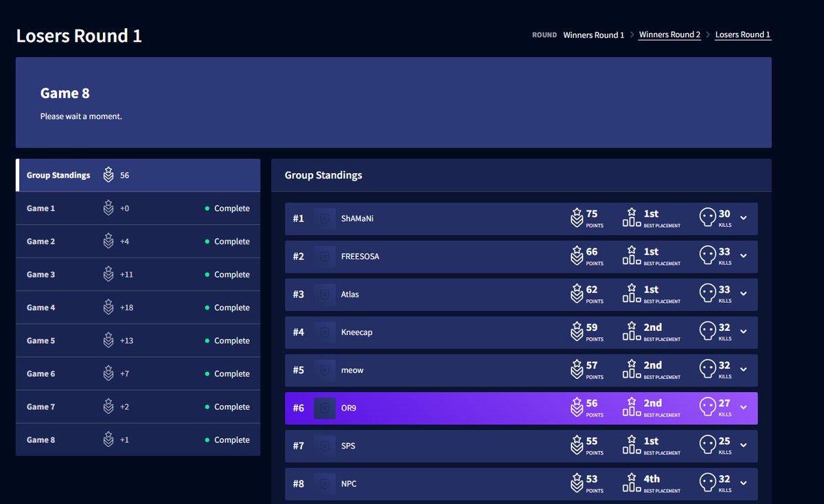Click the points badge icon in Game 6 row
Viewport: 824px width, 504px height.
tap(108, 374)
